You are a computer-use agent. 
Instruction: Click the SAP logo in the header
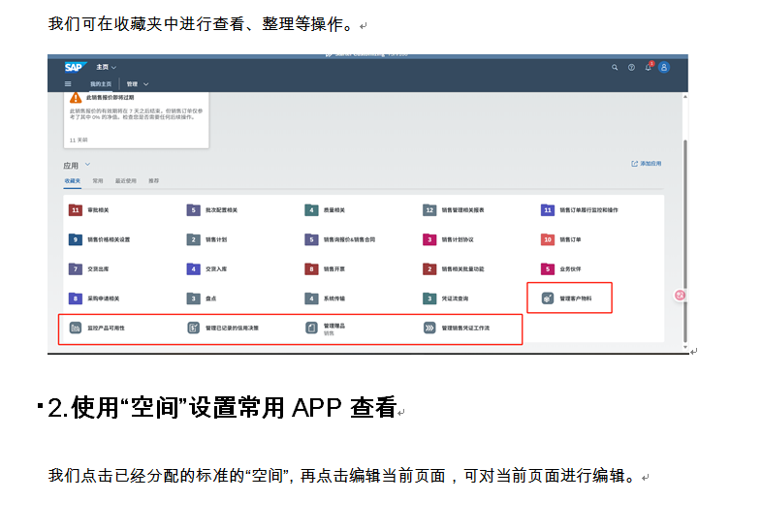click(x=74, y=68)
